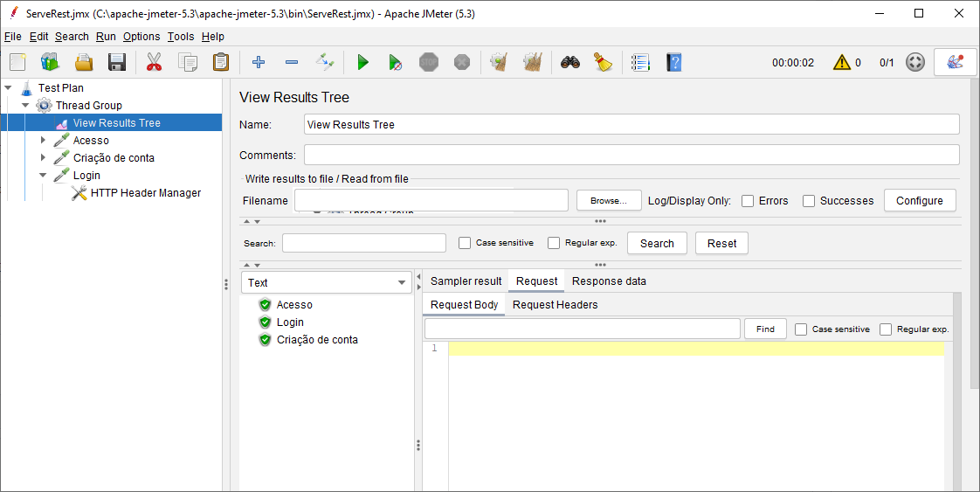Click the remote threads circular icon

pyautogui.click(x=915, y=63)
